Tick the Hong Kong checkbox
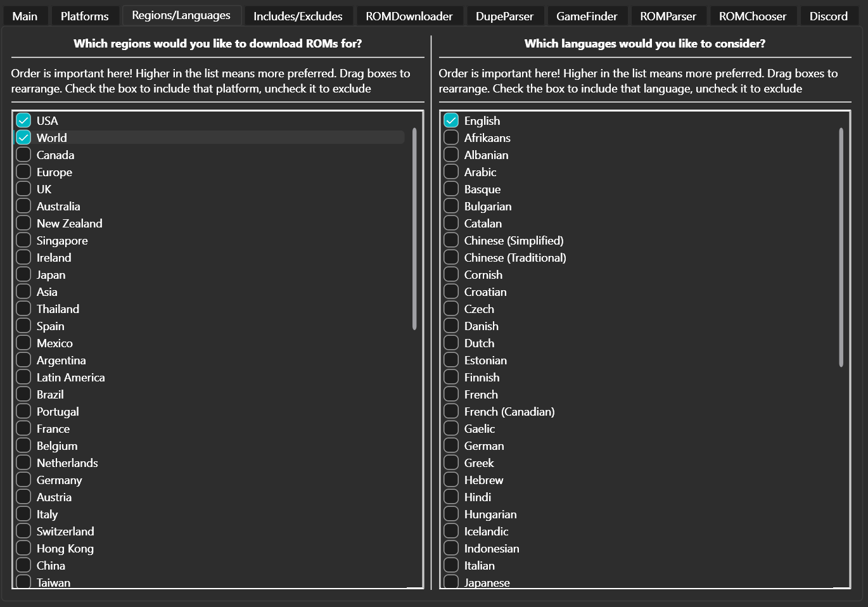Screen dimensions: 868x607 23,547
